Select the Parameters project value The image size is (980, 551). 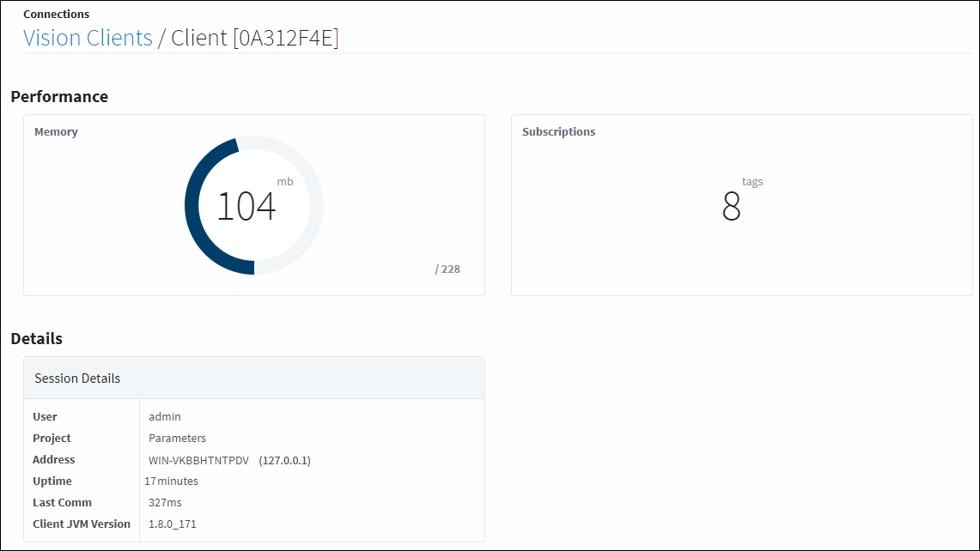tap(178, 439)
